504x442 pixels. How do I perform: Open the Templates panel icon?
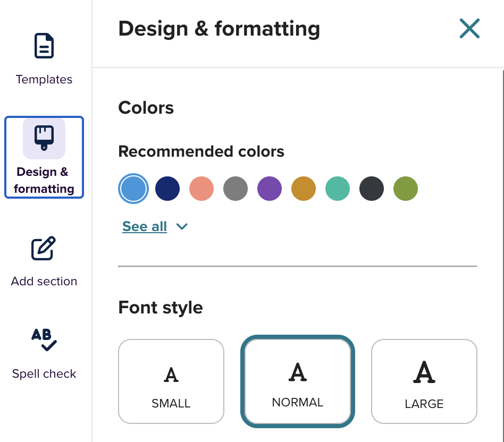(44, 46)
